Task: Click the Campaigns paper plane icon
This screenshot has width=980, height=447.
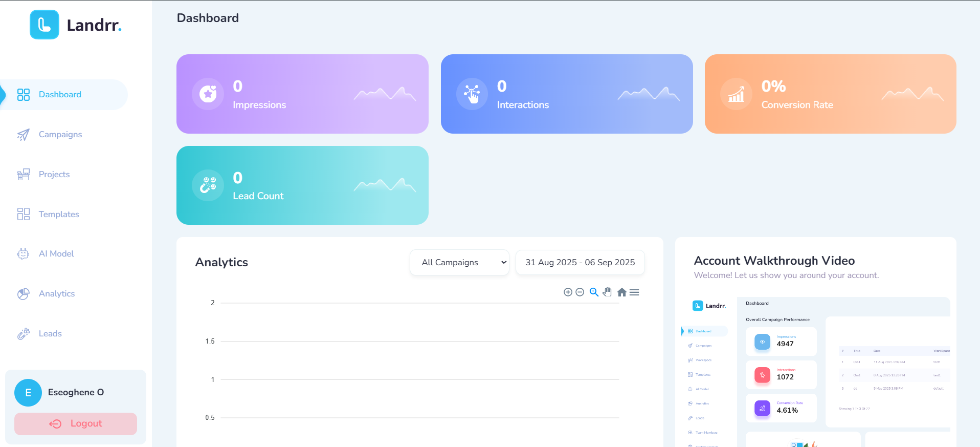Action: click(x=24, y=135)
